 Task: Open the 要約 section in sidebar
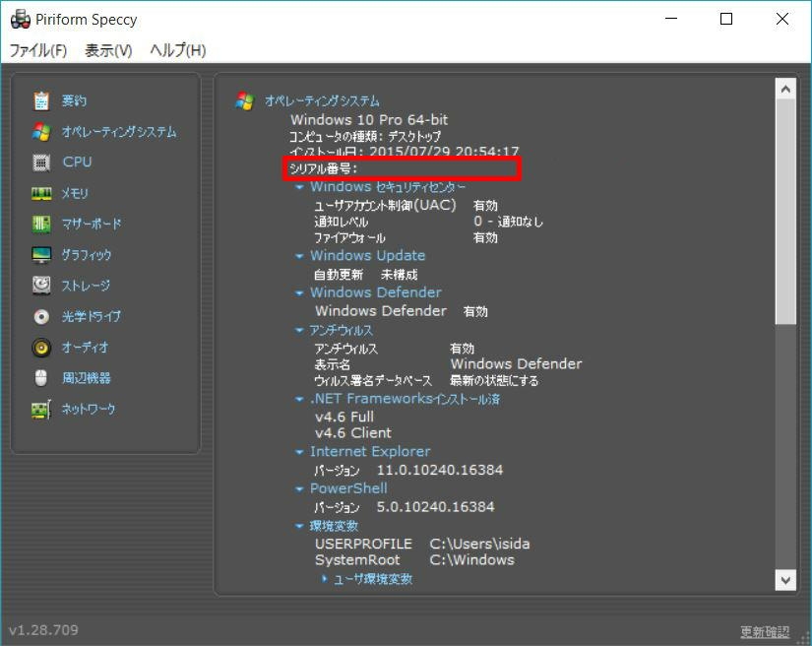coord(74,100)
